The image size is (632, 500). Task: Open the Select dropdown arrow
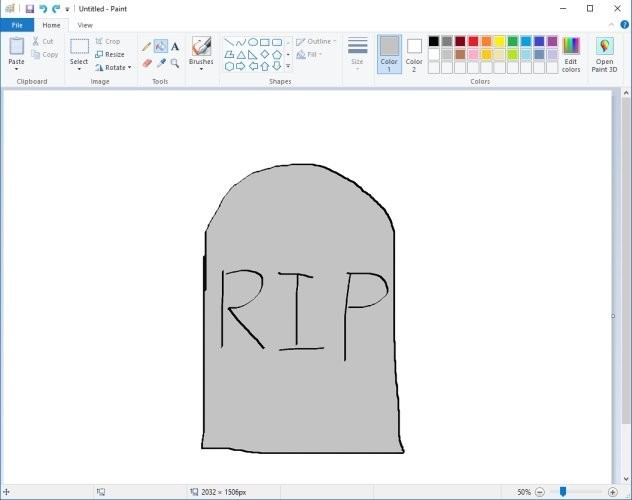point(79,69)
